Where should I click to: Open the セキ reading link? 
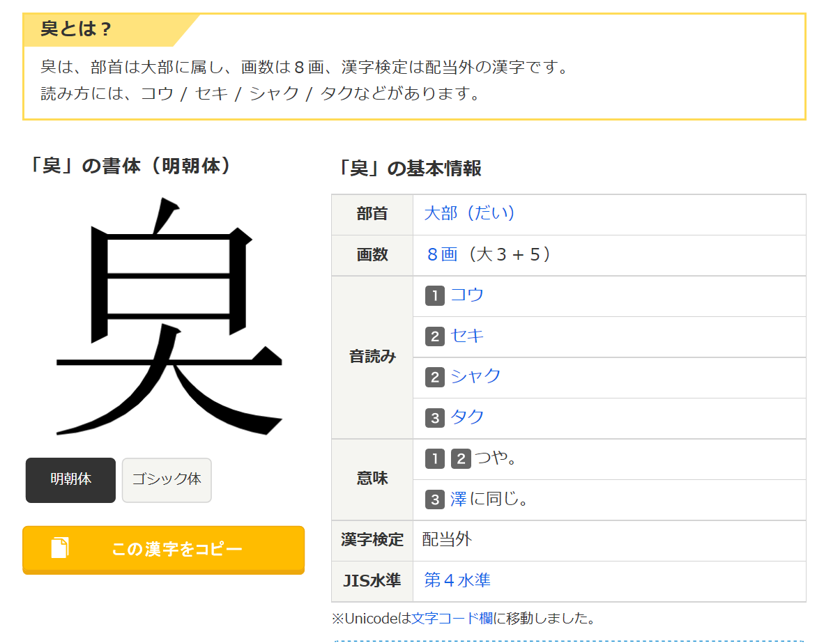467,336
